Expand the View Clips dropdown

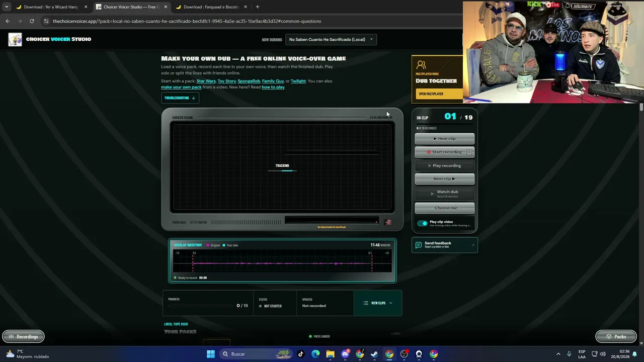378,303
